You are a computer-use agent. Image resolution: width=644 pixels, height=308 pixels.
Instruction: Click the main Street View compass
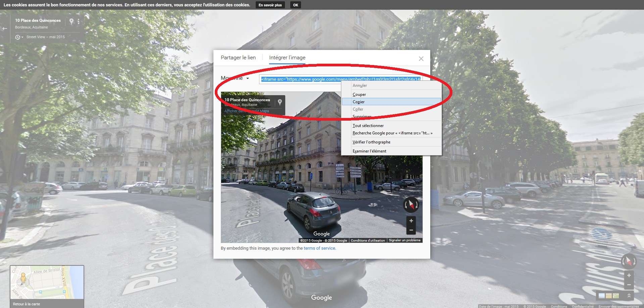click(x=629, y=261)
